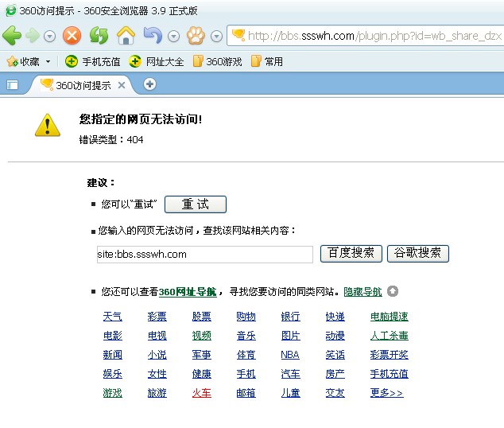Image resolution: width=504 pixels, height=428 pixels.
Task: Open the 电视 link
Action: coord(157,336)
